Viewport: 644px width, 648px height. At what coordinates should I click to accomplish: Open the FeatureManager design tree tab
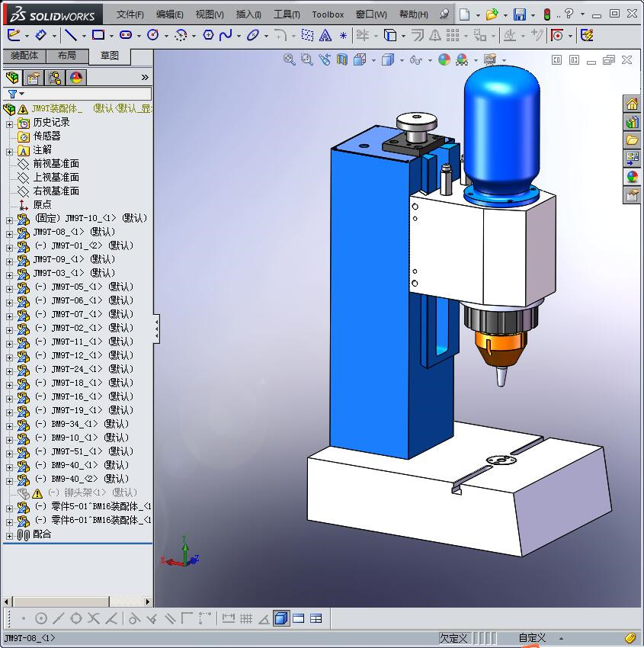[12, 78]
